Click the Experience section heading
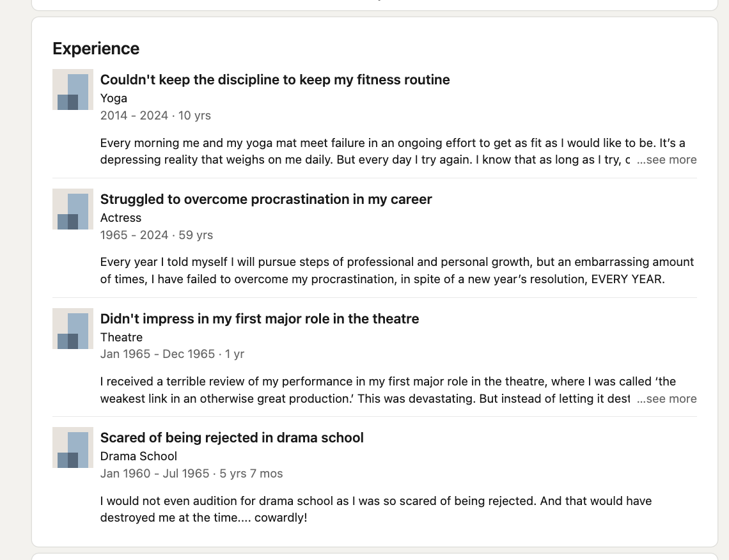The image size is (729, 560). (x=96, y=49)
